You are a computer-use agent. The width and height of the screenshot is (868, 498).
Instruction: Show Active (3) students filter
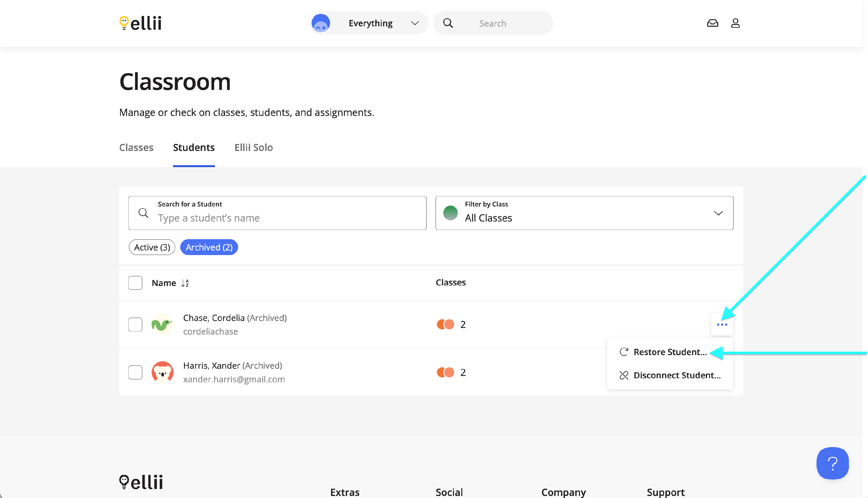[x=152, y=247]
